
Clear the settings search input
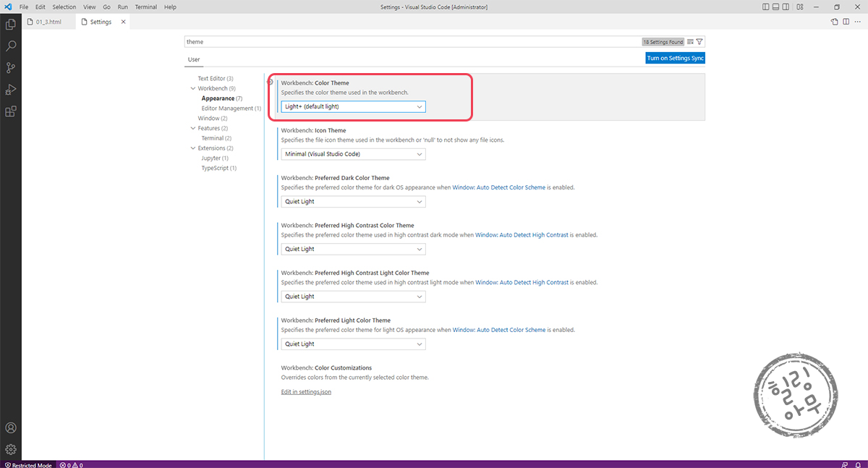pos(691,42)
